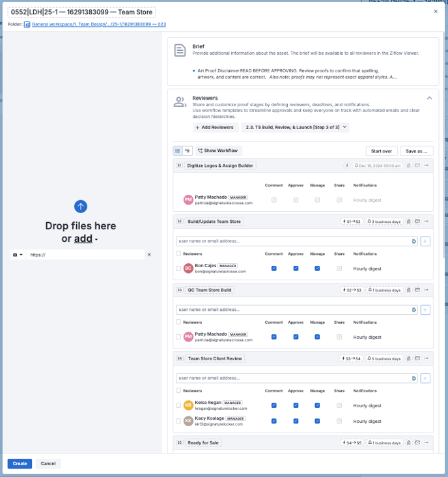Click plus button in Team Store Client Review stage

click(425, 378)
